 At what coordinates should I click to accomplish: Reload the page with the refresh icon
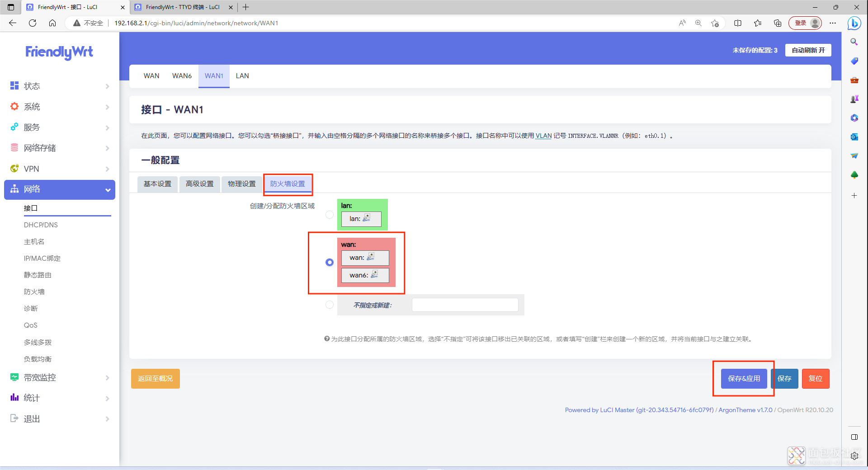tap(33, 23)
